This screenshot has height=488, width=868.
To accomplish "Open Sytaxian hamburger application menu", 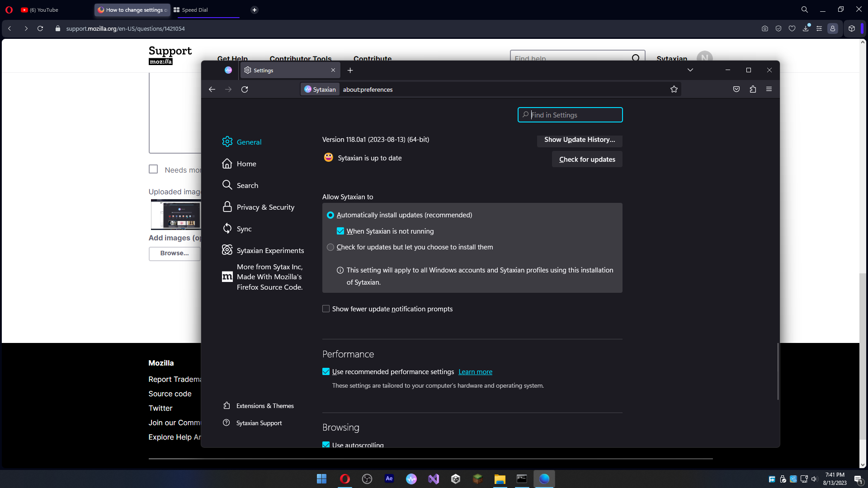I will pos(769,89).
